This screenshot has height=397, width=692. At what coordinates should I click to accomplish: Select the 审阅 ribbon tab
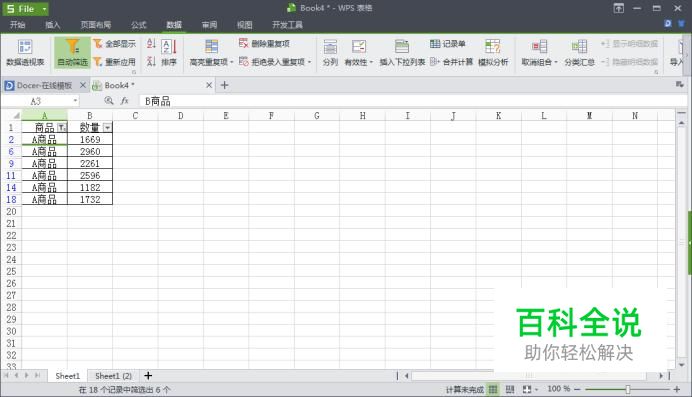(x=209, y=25)
